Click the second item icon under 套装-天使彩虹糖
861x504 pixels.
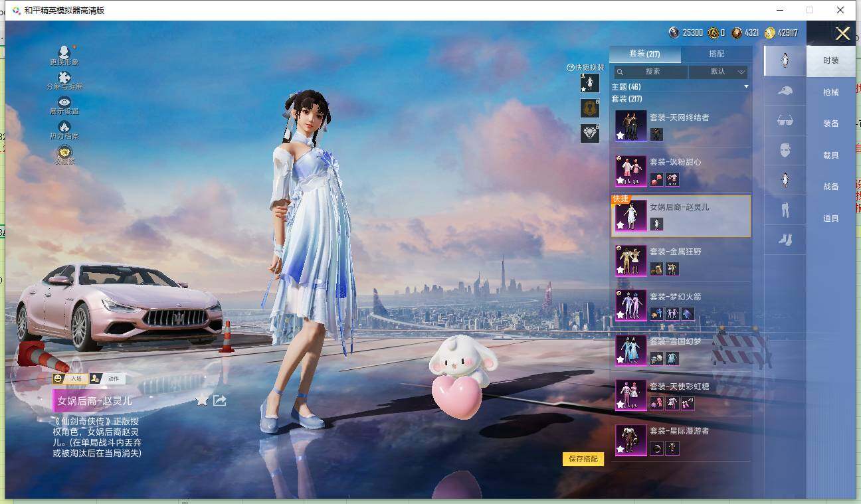tap(672, 403)
